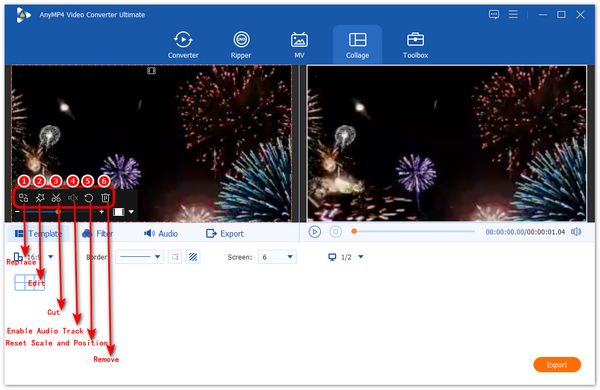Open the hamburger menu in title bar
The width and height of the screenshot is (600, 390).
pos(513,15)
